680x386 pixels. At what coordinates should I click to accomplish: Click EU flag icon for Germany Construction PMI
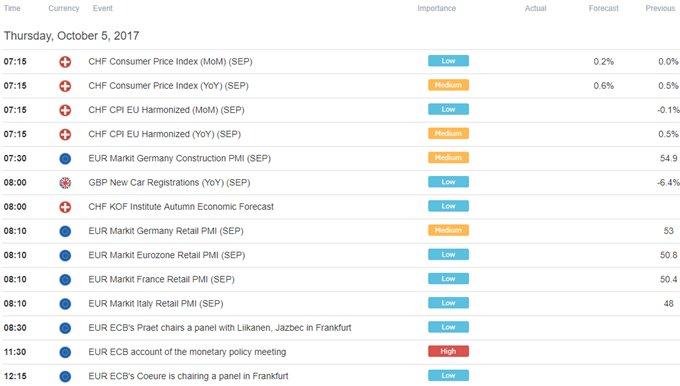65,159
